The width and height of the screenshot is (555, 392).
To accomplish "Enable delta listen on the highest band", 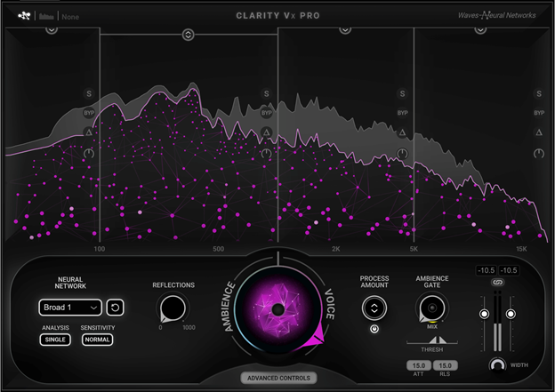I will tap(539, 132).
